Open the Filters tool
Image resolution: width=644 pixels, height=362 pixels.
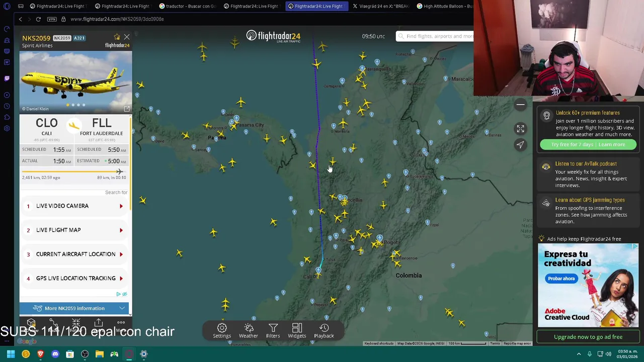pyautogui.click(x=273, y=331)
